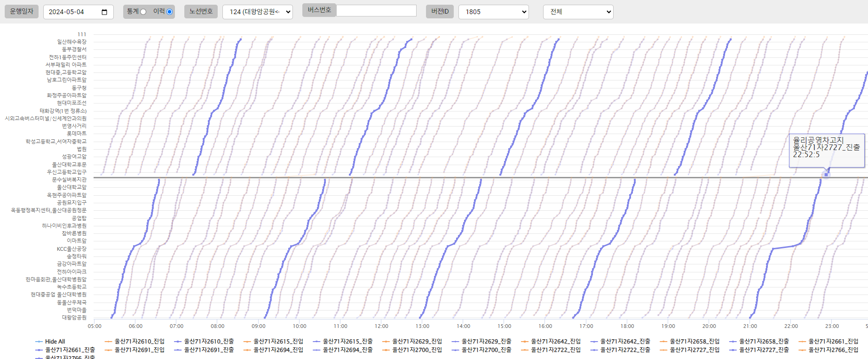Toggle legend marker for 울산71자2629_진입

pyautogui.click(x=386, y=342)
